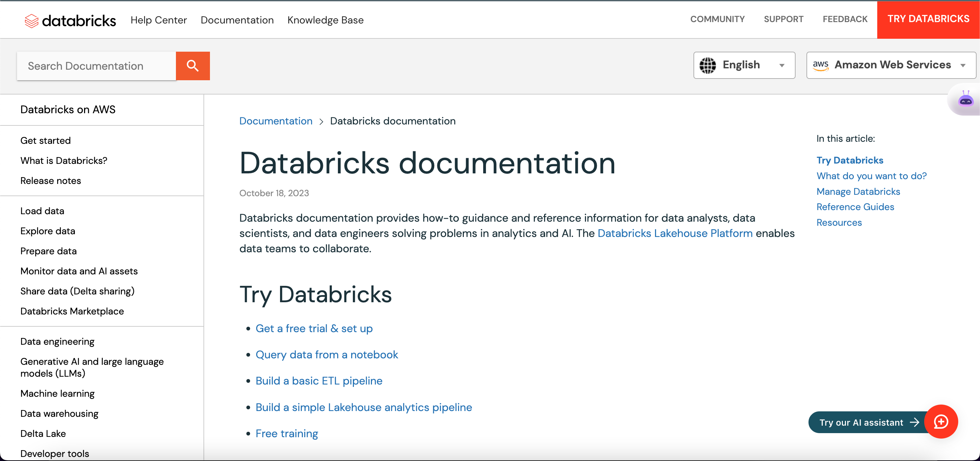This screenshot has width=980, height=461.
Task: Open Help Center in top navigation
Action: [159, 20]
